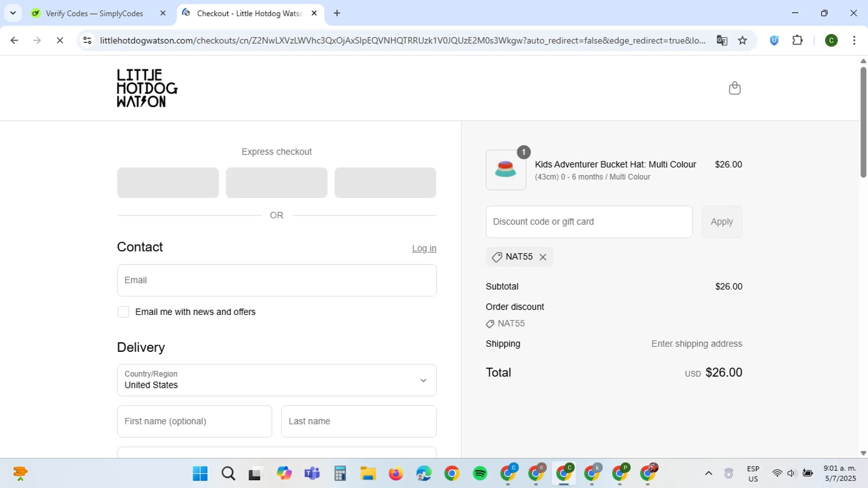Stop page loading with the X button
This screenshot has height=488, width=868.
click(60, 41)
